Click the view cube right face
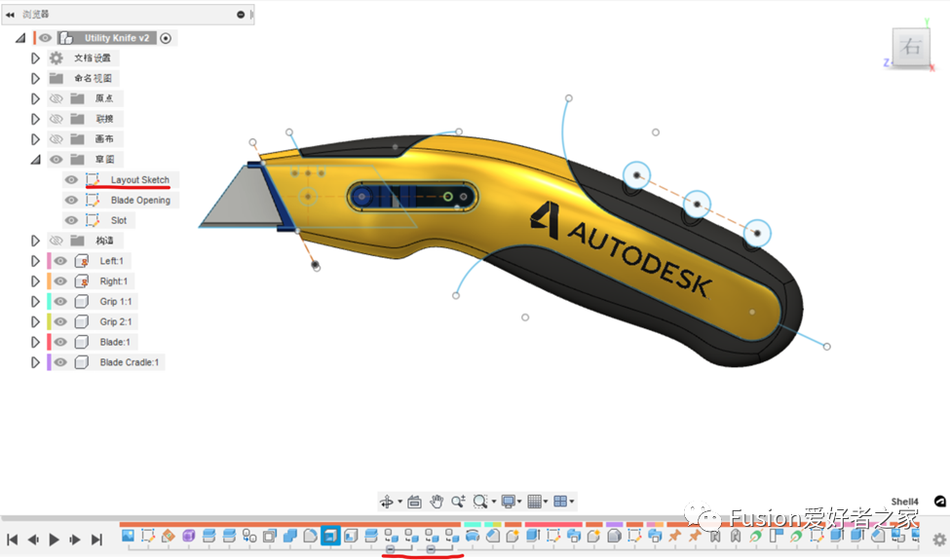This screenshot has width=950, height=560. [x=911, y=46]
